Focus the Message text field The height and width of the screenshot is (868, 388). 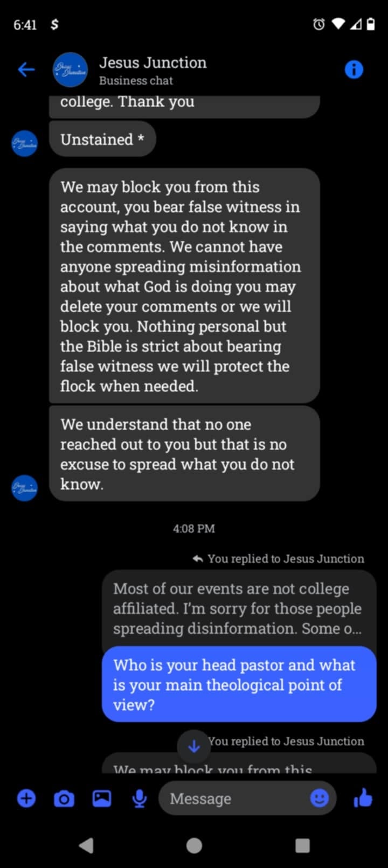click(x=237, y=799)
